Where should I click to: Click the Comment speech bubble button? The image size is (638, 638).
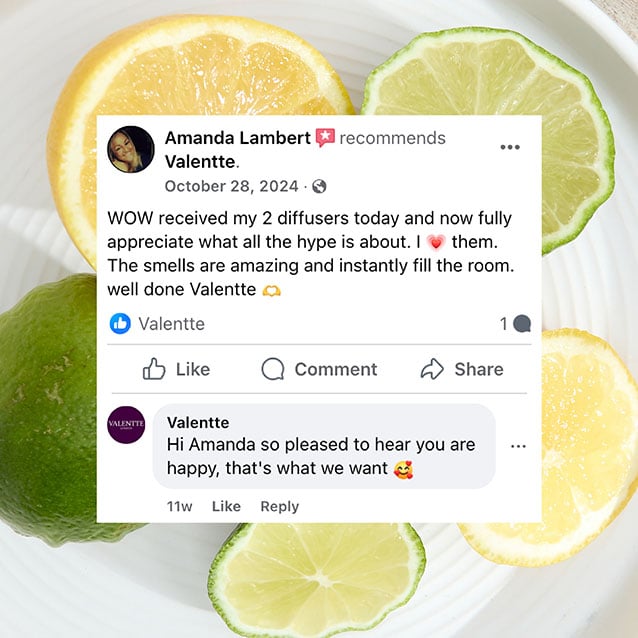tap(319, 369)
